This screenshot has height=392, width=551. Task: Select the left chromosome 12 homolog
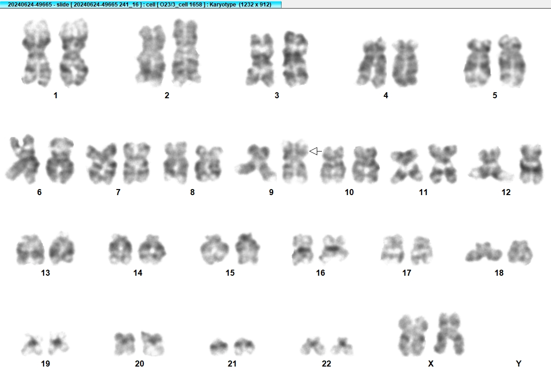(490, 164)
